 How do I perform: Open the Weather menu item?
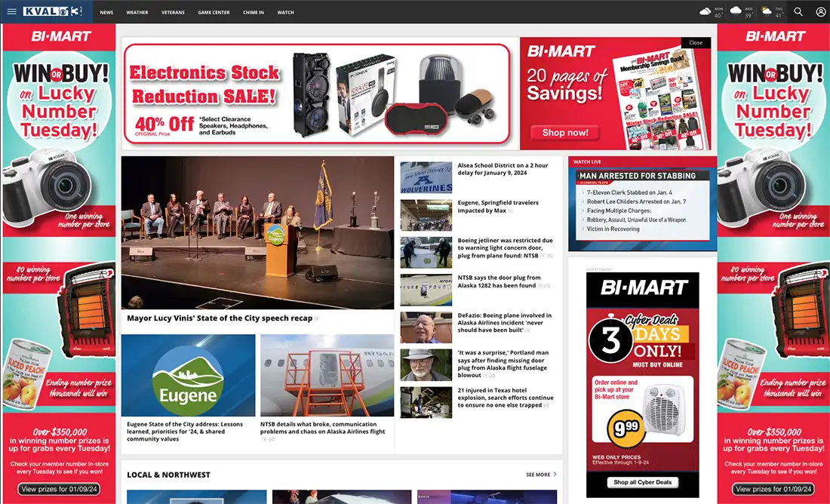tap(137, 12)
